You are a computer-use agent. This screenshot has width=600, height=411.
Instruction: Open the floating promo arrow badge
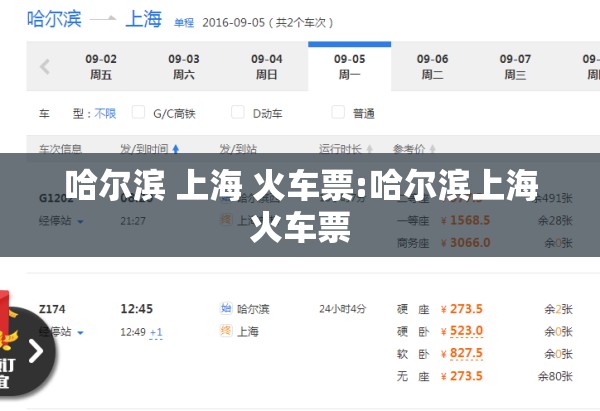[36, 351]
